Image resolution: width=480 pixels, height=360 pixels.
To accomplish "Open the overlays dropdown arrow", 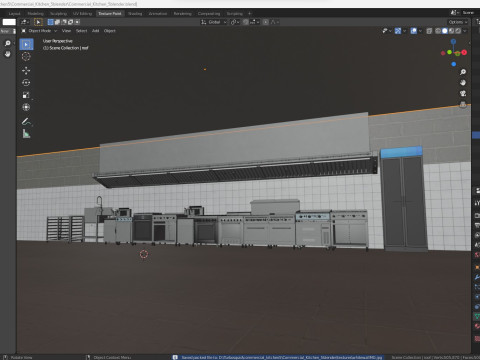I will (420, 31).
